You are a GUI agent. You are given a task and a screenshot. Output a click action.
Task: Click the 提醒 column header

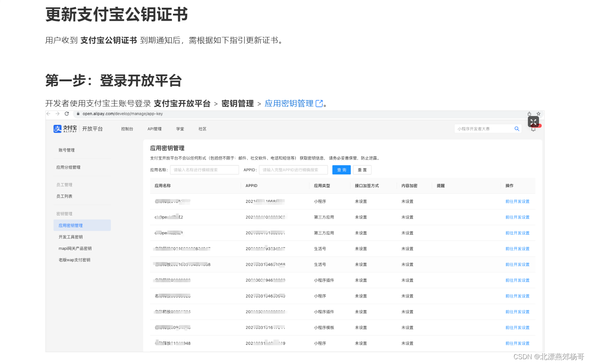click(x=441, y=186)
